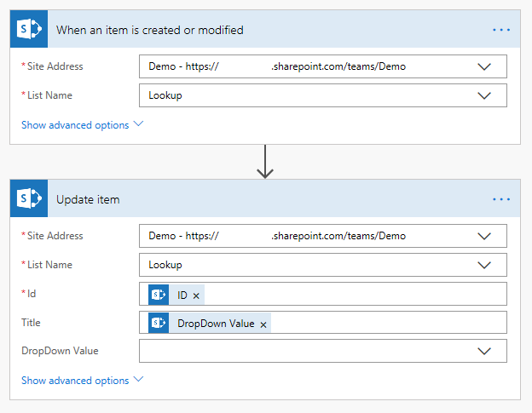
Task: Click the ID token SharePoint icon
Action: click(158, 295)
